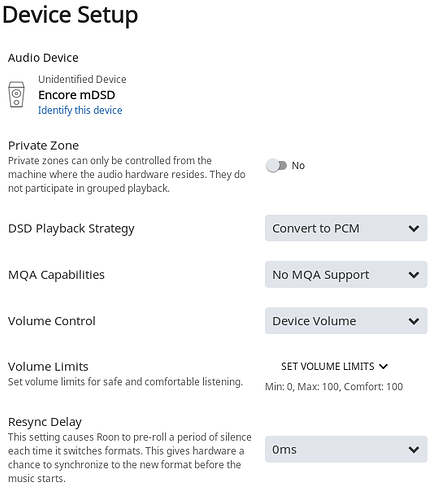
Task: Click the Device Volume chevron arrow
Action: [414, 321]
